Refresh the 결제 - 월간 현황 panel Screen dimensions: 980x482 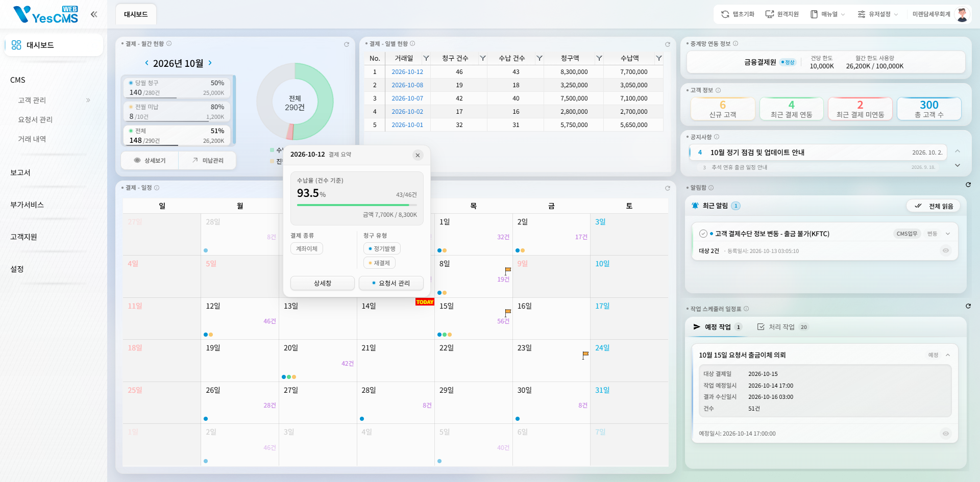[347, 44]
